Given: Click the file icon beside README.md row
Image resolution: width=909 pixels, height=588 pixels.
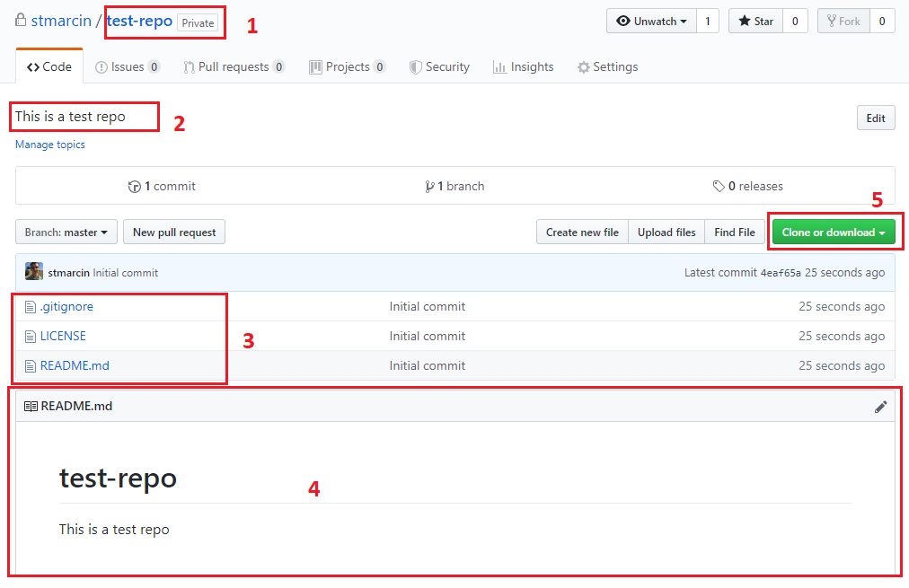Looking at the screenshot, I should (31, 366).
